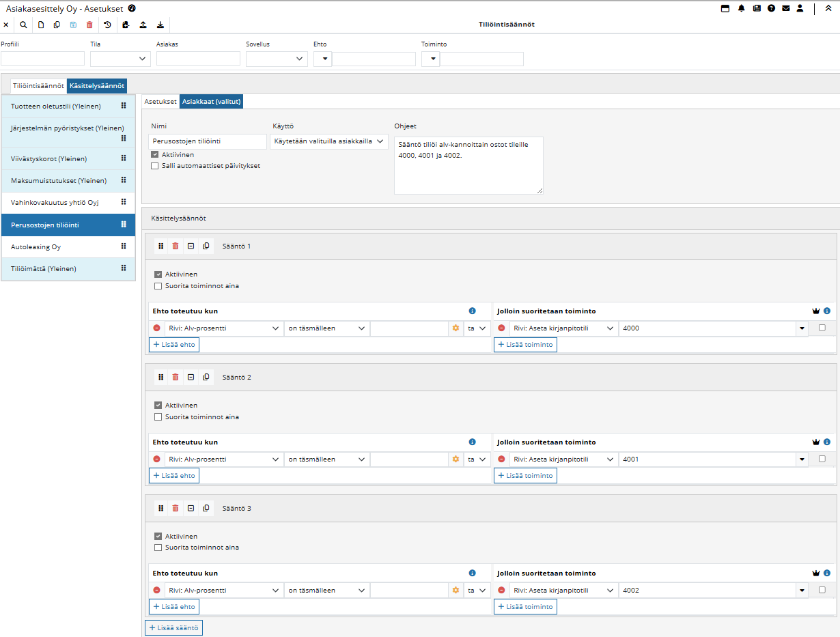Screen dimensions: 840x637
Task: Expand 'on täsmälleen' operator dropdown in Sääntö 1
Action: tap(326, 328)
